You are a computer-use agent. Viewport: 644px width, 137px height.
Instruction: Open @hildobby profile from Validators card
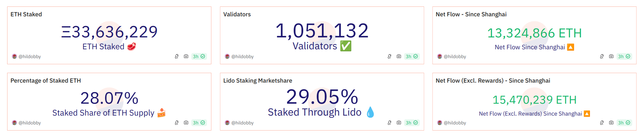242,56
